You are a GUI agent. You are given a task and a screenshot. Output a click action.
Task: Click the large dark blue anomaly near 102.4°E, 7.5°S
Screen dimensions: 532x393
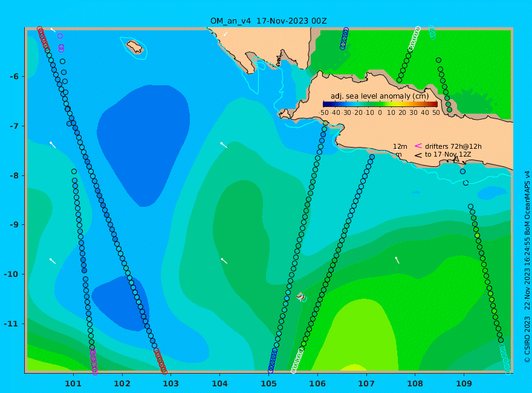[x=144, y=143]
